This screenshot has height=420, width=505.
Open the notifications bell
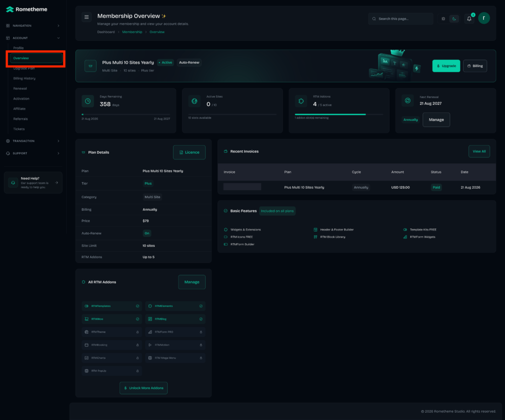pyautogui.click(x=469, y=19)
